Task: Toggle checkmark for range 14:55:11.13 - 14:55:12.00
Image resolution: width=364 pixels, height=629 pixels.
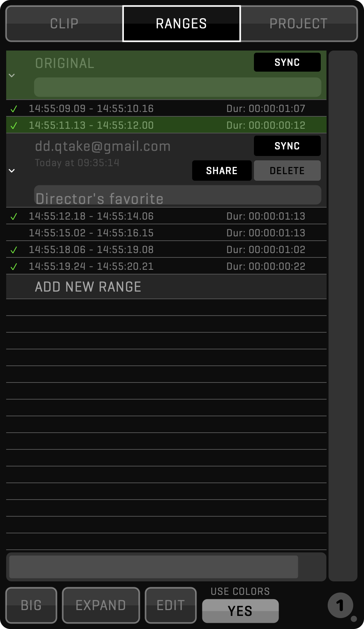Action: [x=14, y=125]
